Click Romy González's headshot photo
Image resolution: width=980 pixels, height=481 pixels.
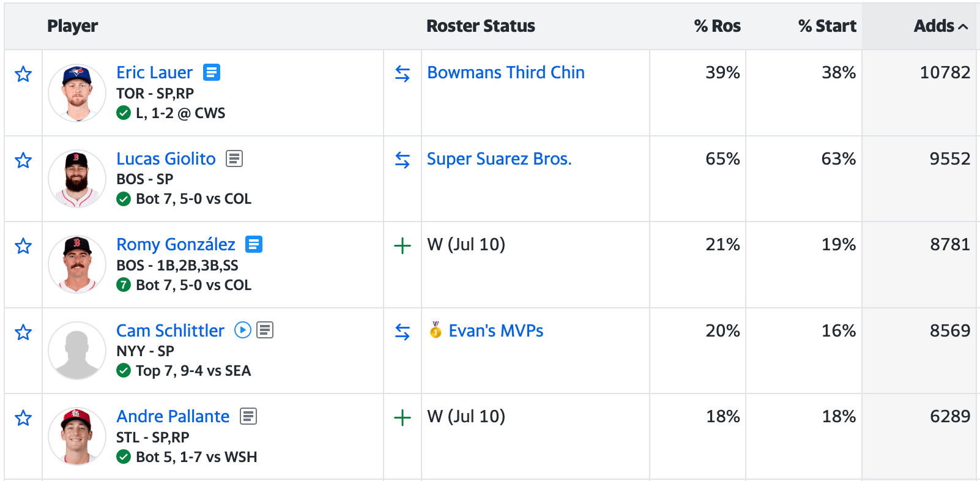[x=77, y=264]
